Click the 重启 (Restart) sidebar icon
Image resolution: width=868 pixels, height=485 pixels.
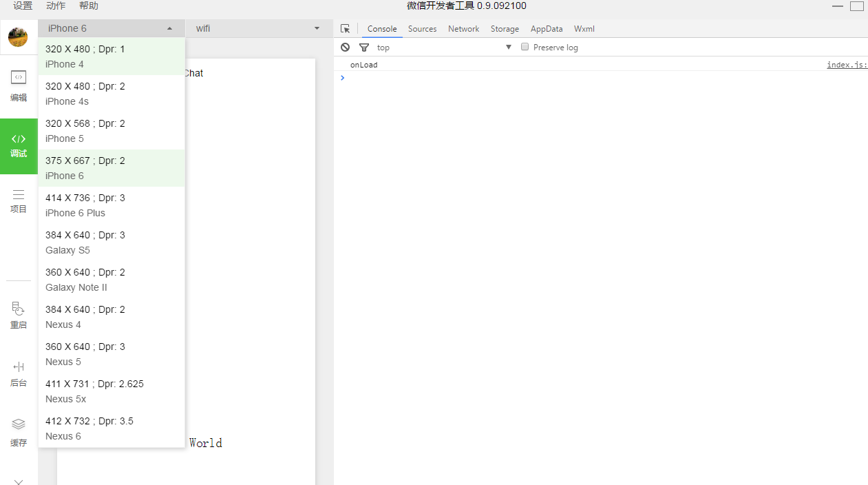[19, 316]
